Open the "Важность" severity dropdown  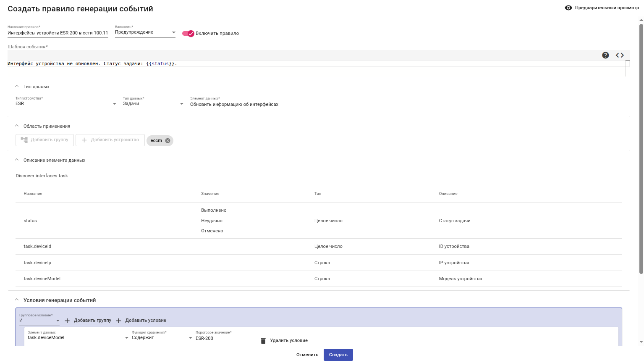[x=145, y=32]
